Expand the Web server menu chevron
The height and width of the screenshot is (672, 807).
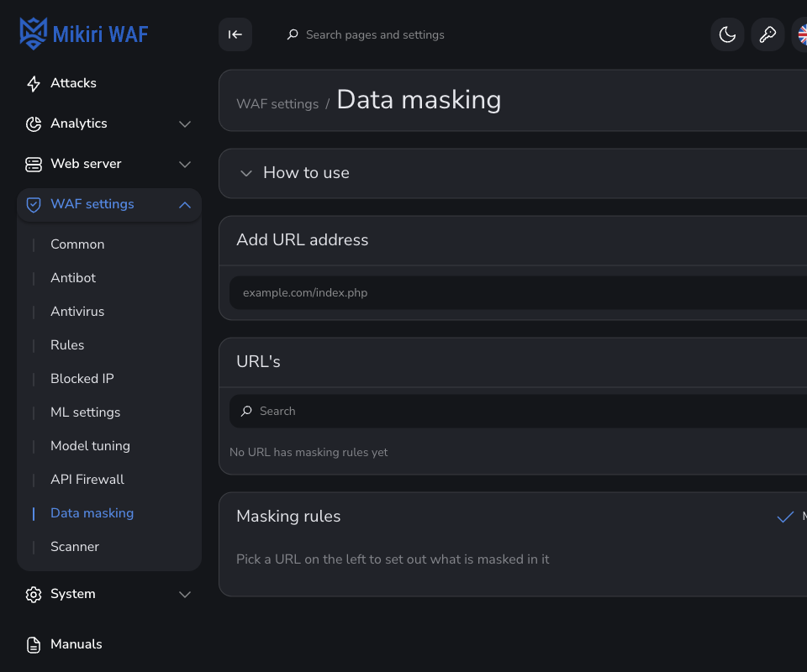(x=185, y=165)
